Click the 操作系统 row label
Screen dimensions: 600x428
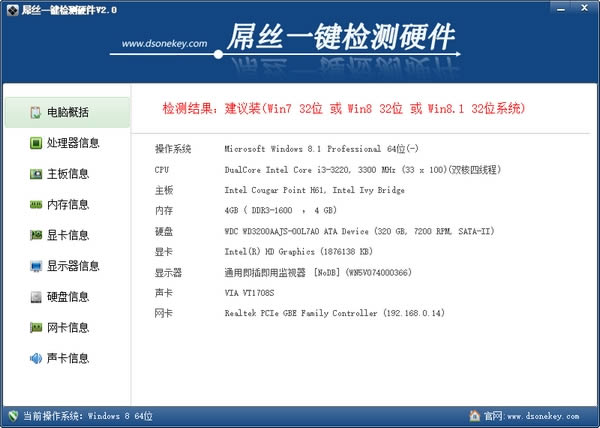coord(173,149)
